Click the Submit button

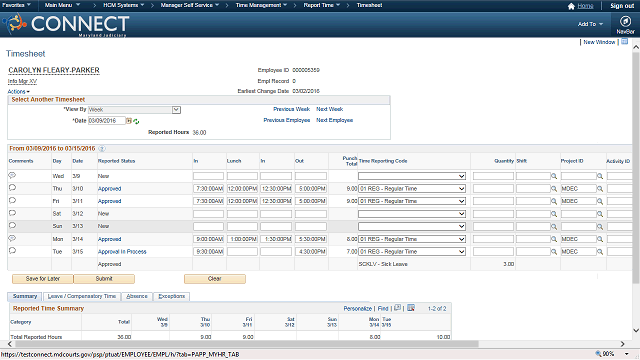104,279
